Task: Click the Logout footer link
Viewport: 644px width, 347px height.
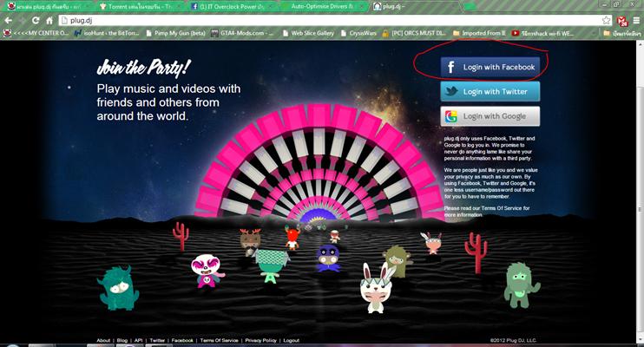Action: [x=292, y=340]
